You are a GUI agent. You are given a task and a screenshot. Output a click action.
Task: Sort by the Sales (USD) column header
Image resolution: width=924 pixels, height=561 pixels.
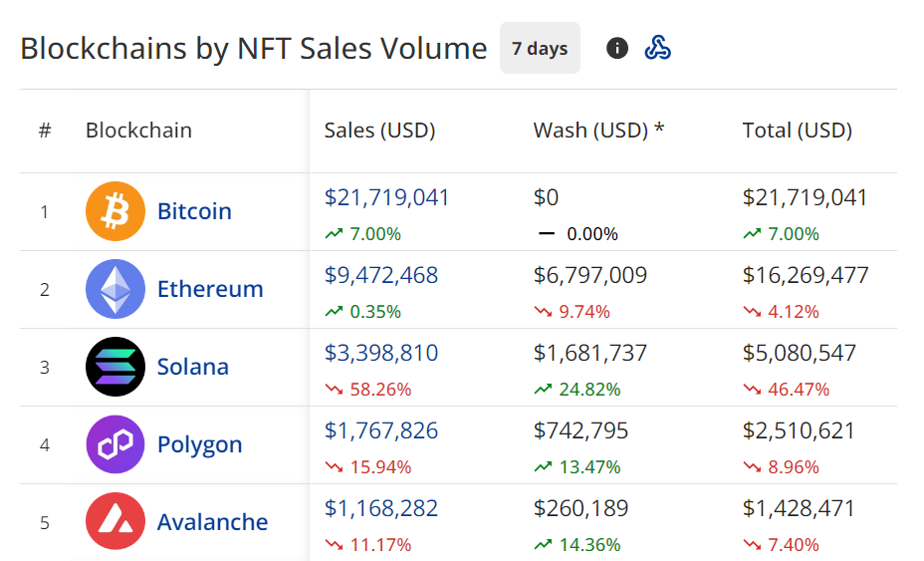pos(379,131)
